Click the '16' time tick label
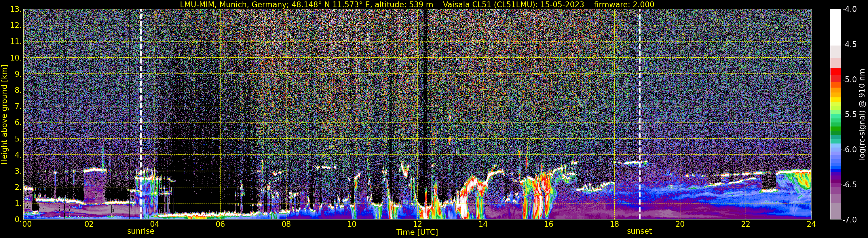Image resolution: width=868 pixels, height=238 pixels. pyautogui.click(x=548, y=224)
